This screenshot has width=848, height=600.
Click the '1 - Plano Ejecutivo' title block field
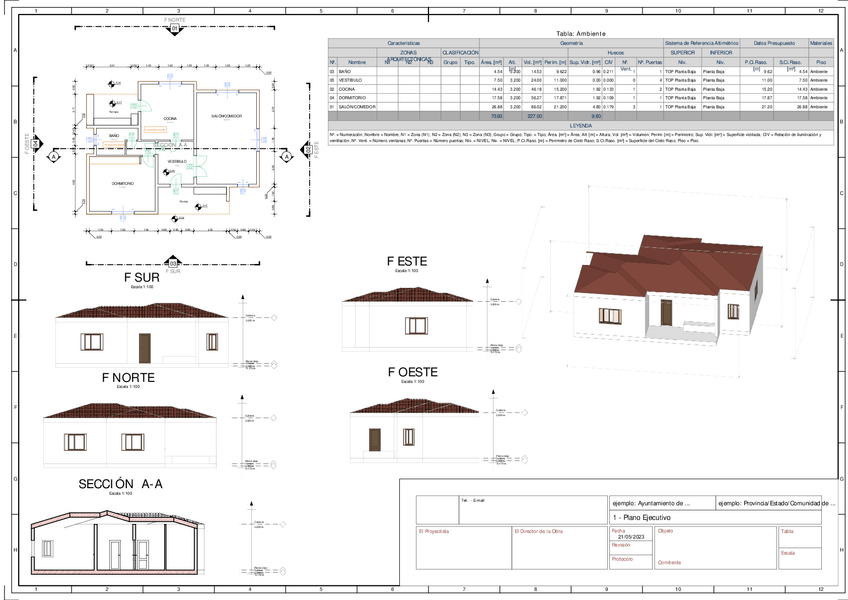click(x=716, y=518)
